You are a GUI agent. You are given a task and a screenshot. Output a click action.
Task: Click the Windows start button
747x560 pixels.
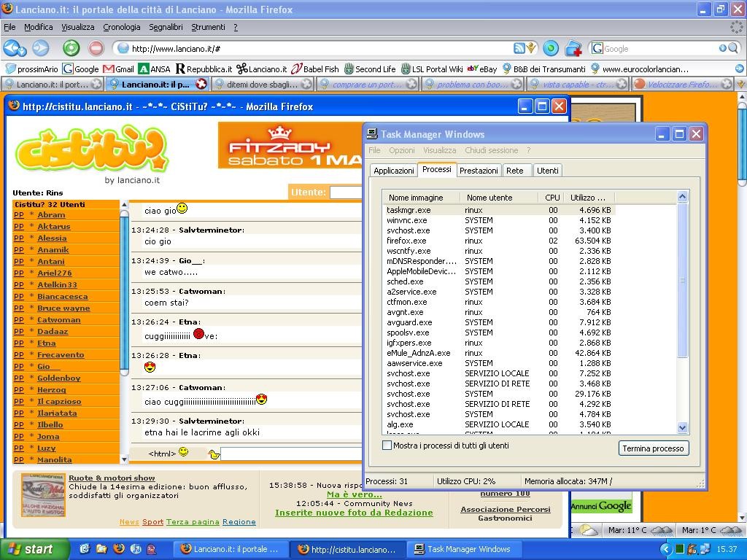(31, 549)
